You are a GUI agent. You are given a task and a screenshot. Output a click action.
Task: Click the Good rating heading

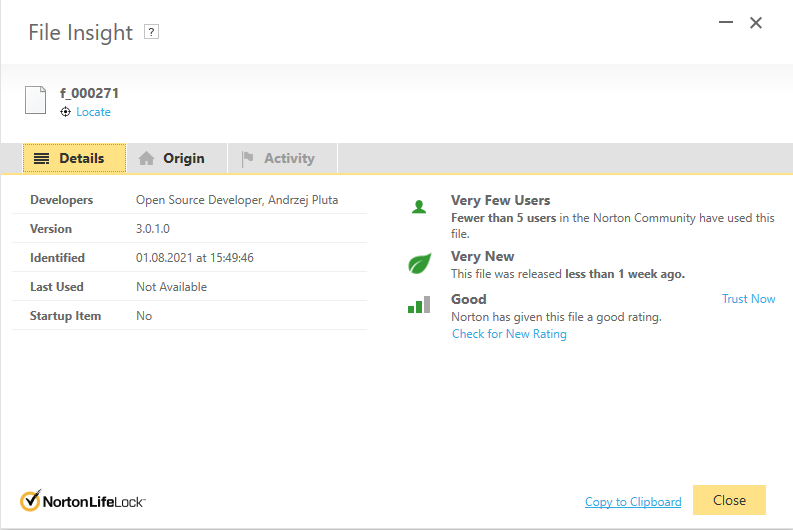[x=468, y=299]
